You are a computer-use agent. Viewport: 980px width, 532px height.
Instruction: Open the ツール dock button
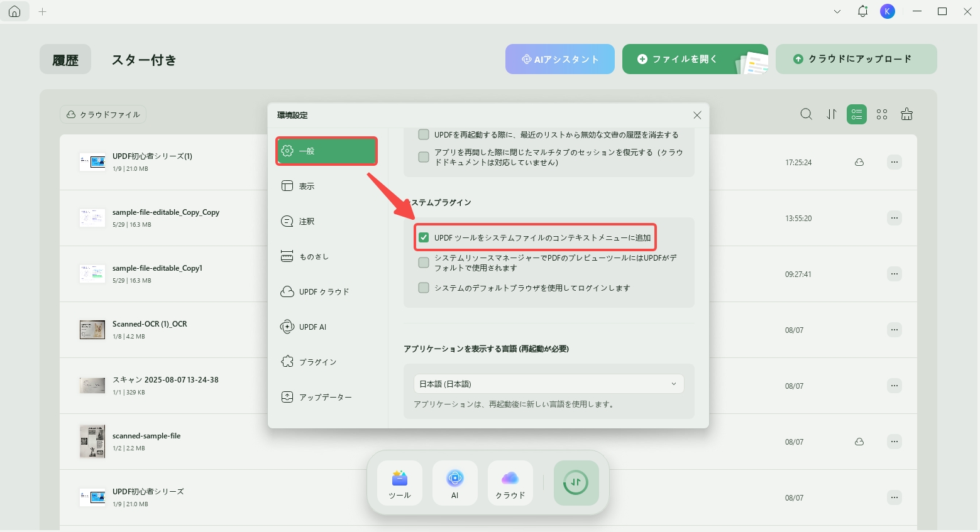point(400,483)
